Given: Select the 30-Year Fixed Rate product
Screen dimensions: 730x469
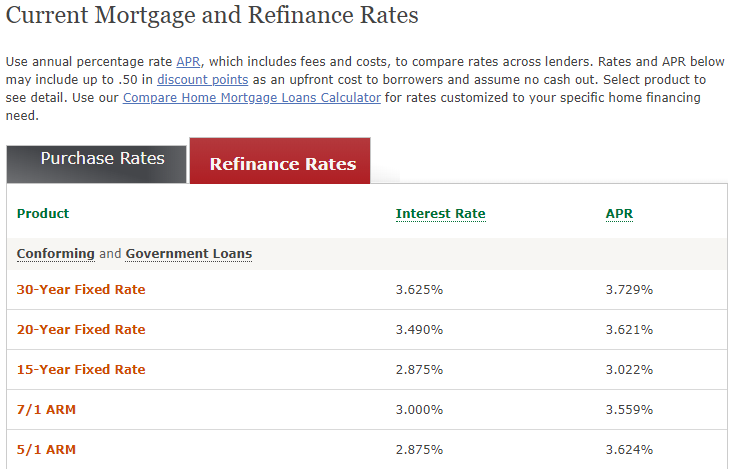Looking at the screenshot, I should pos(81,290).
